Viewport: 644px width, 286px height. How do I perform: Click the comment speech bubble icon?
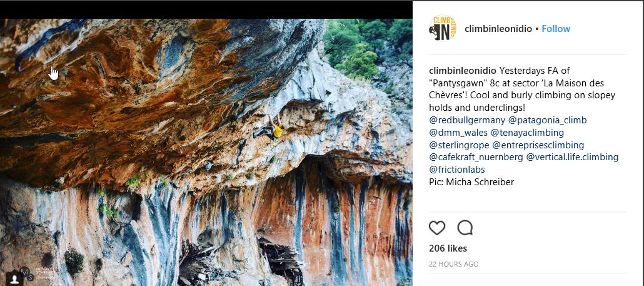pos(465,228)
